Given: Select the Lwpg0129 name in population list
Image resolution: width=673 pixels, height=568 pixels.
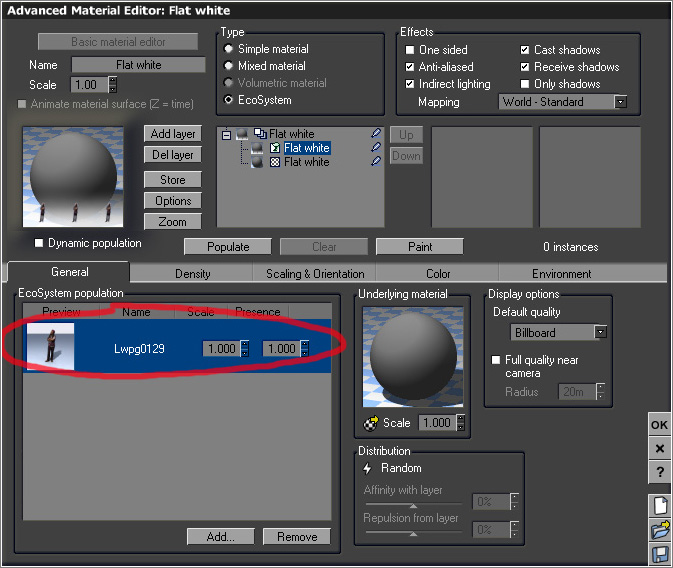Looking at the screenshot, I should (x=139, y=349).
